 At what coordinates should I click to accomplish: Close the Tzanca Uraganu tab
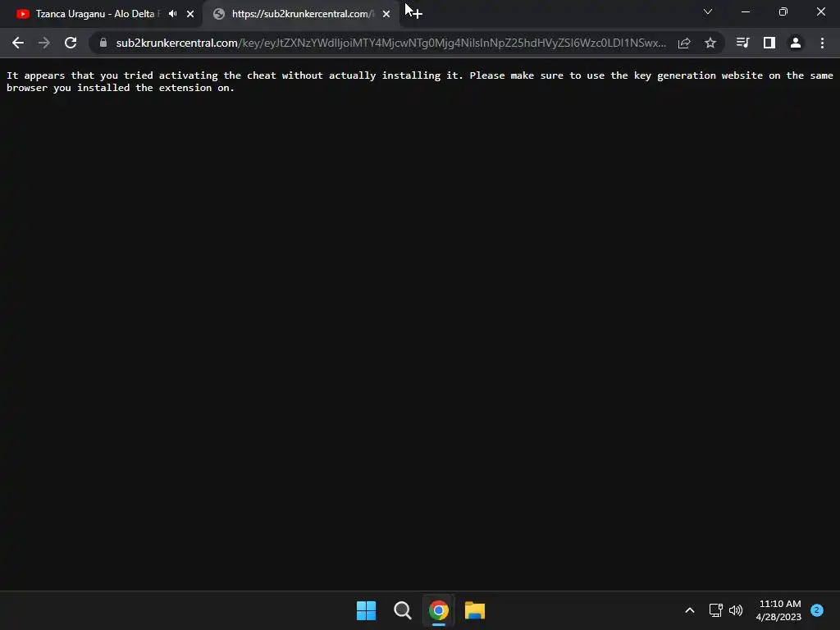tap(190, 14)
